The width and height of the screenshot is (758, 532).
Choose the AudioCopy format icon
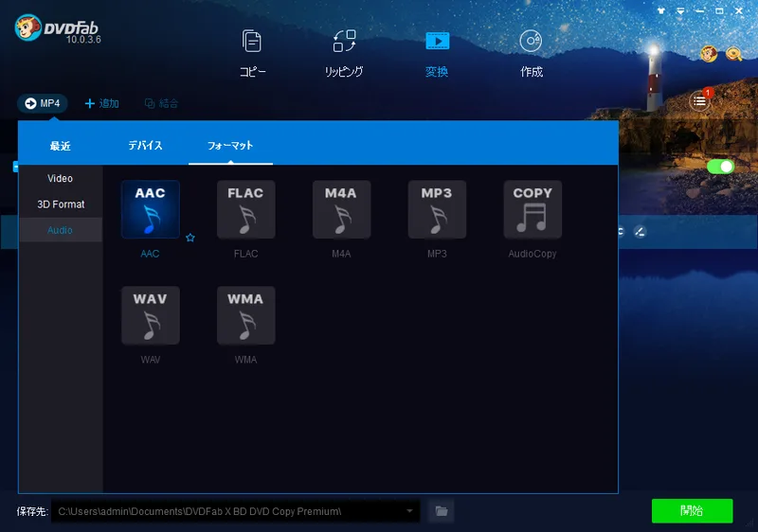[x=532, y=210]
